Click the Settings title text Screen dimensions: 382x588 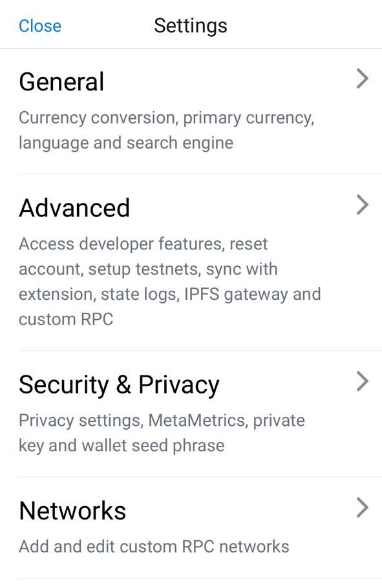[191, 26]
